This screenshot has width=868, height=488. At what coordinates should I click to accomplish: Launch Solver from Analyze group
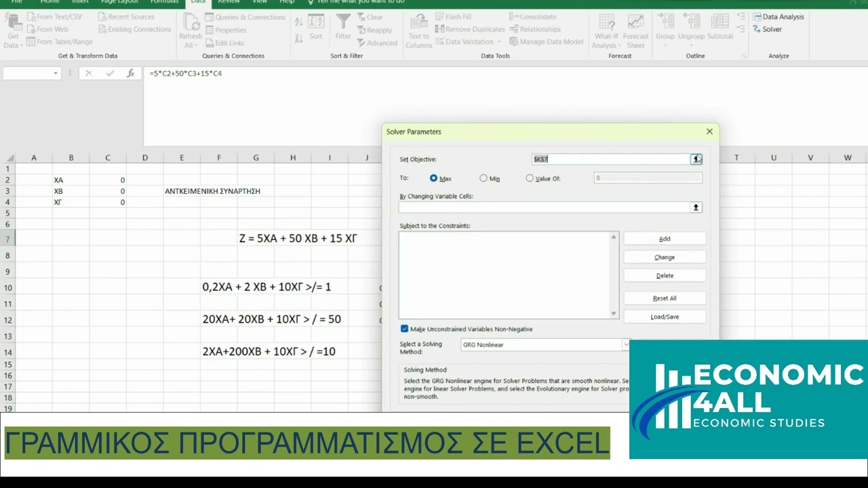767,29
